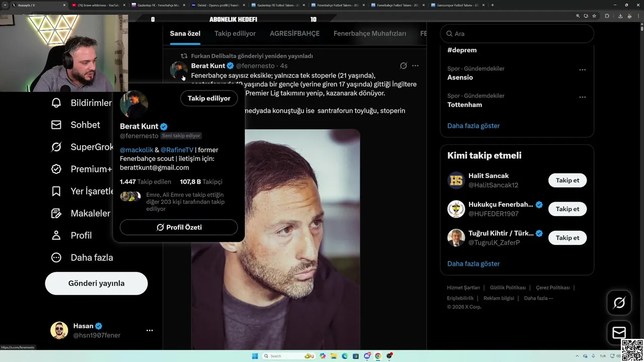
Task: Click Windows taskbar Search box
Action: click(x=289, y=356)
